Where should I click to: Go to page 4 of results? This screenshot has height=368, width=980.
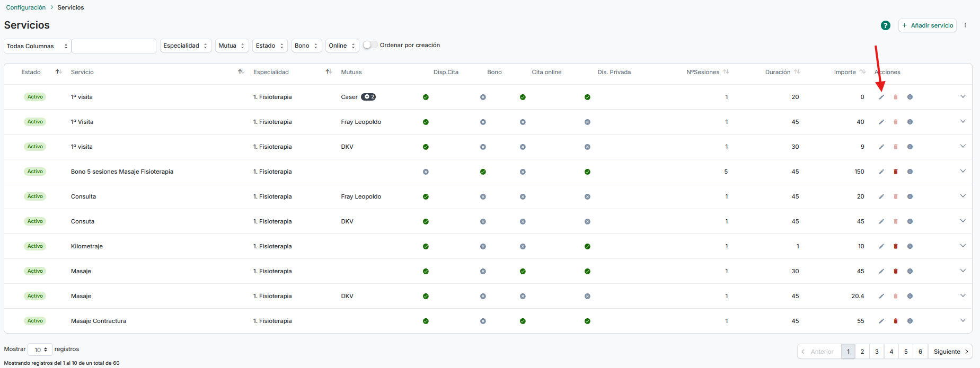pyautogui.click(x=891, y=352)
